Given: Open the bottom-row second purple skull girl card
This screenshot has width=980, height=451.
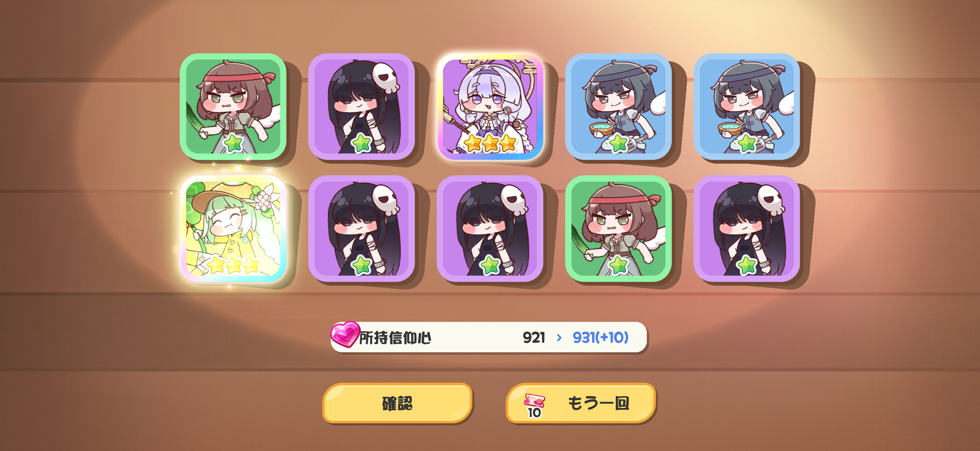Looking at the screenshot, I should tap(362, 229).
